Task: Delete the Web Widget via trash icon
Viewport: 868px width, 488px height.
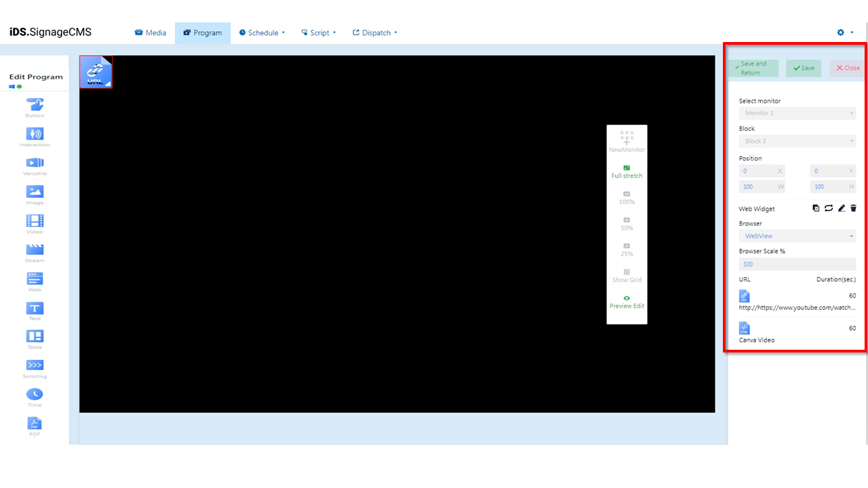Action: pyautogui.click(x=853, y=208)
